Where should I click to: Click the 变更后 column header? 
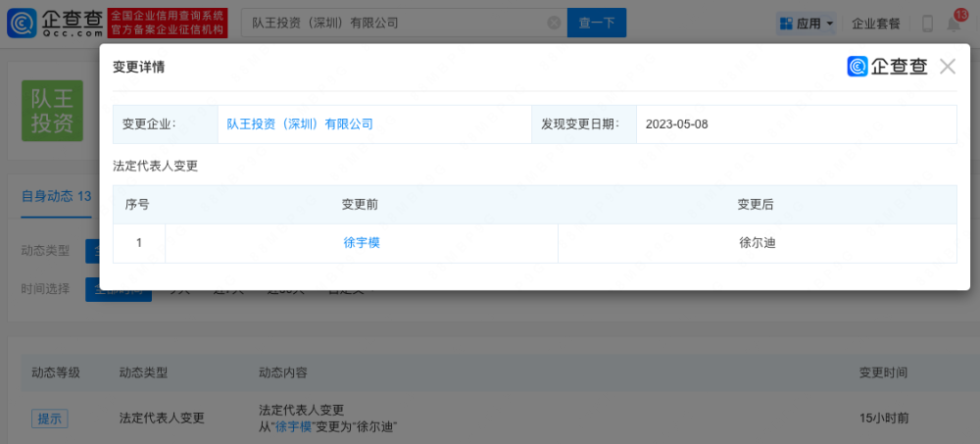pyautogui.click(x=756, y=205)
